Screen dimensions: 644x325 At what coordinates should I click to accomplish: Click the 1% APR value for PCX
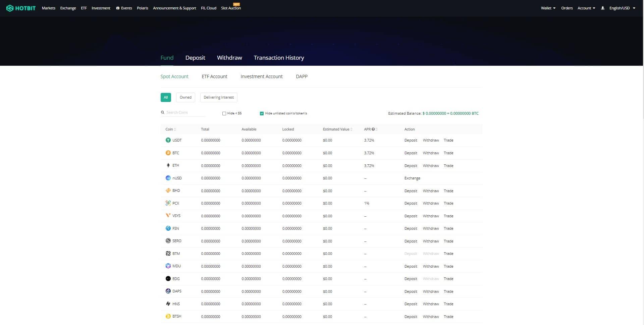(367, 203)
